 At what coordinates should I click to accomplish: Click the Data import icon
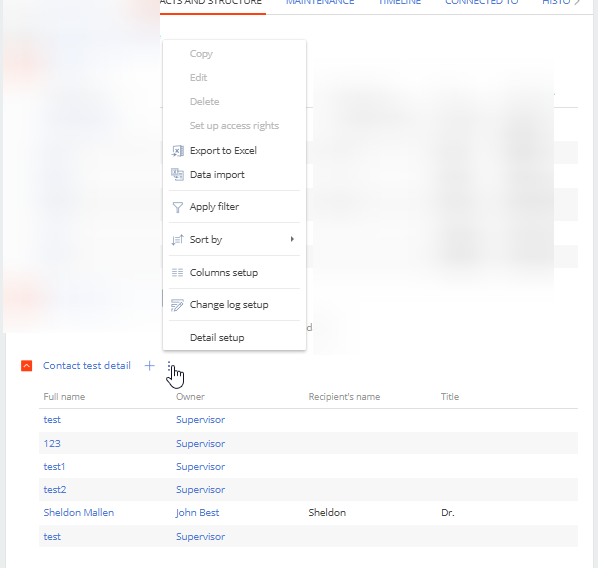click(x=177, y=175)
